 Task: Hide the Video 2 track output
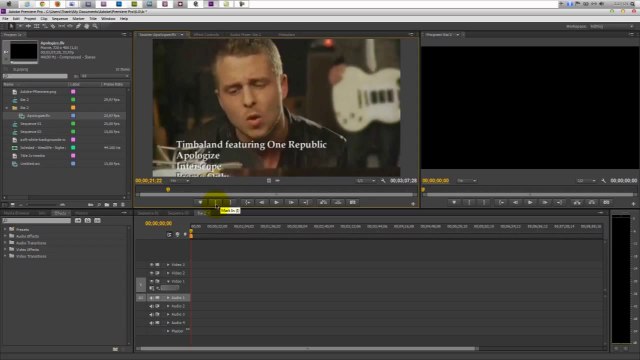pos(151,273)
